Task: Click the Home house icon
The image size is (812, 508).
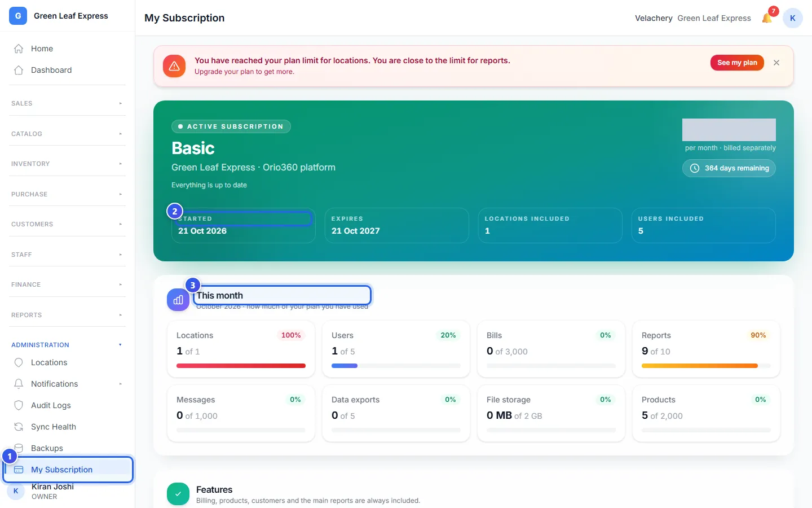Action: 19,49
